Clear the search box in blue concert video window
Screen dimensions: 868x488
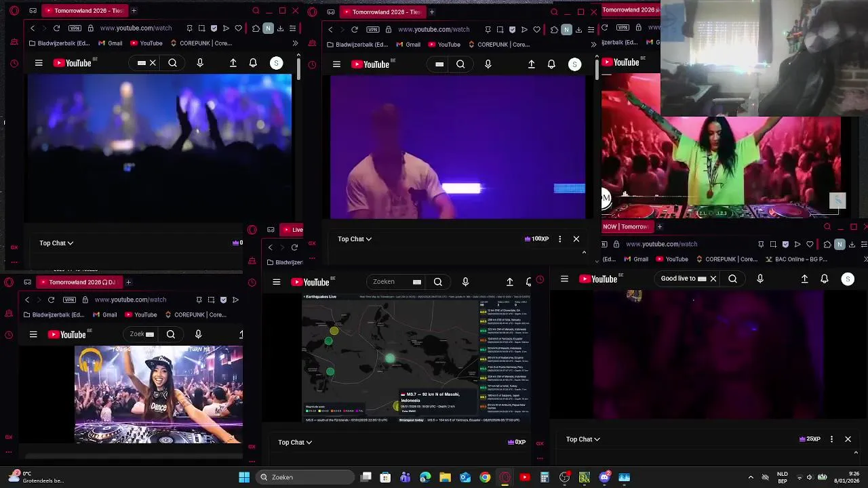tap(153, 63)
